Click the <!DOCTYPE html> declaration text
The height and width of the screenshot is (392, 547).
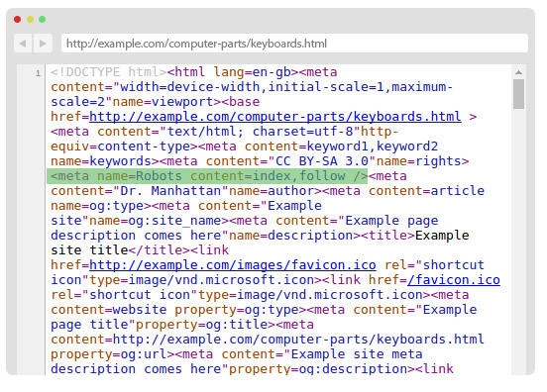[x=108, y=72]
